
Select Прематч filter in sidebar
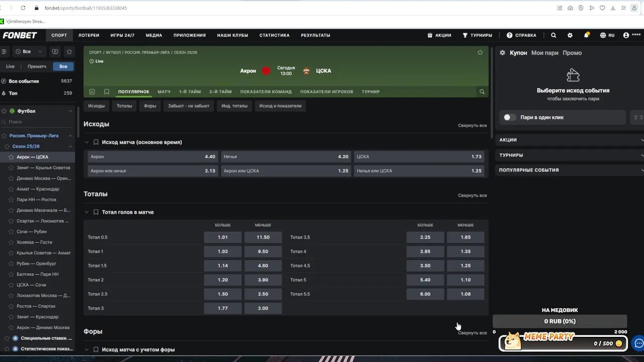(37, 66)
